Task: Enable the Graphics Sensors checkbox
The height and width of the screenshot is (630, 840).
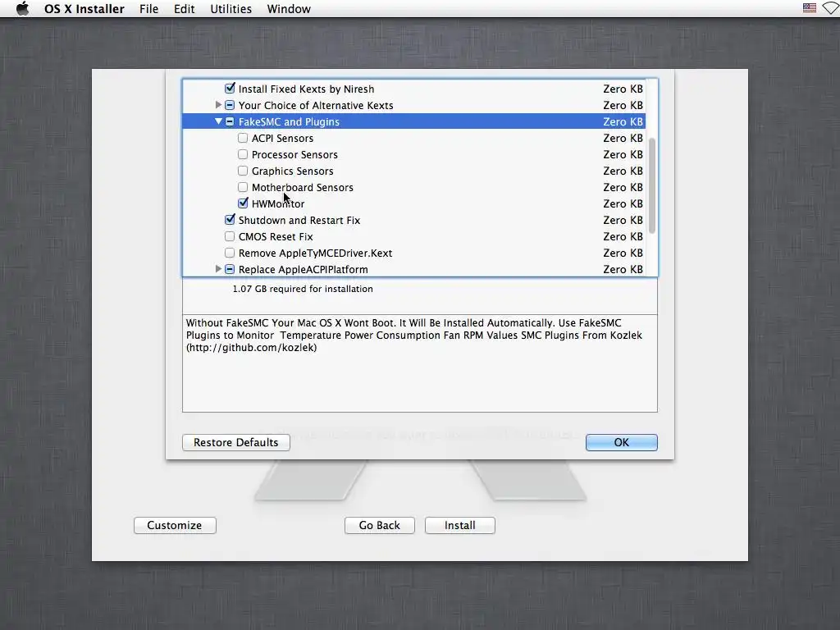Action: pos(243,171)
